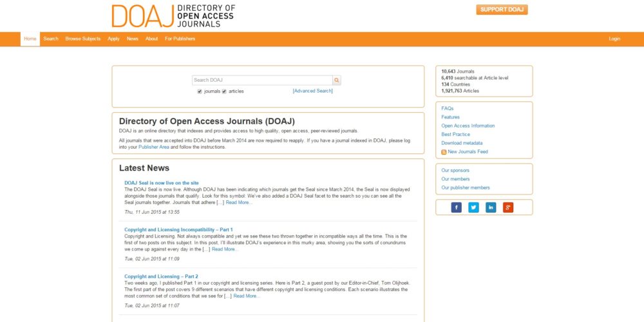The image size is (644, 322).
Task: Open the Our publisher members link
Action: coord(466,187)
